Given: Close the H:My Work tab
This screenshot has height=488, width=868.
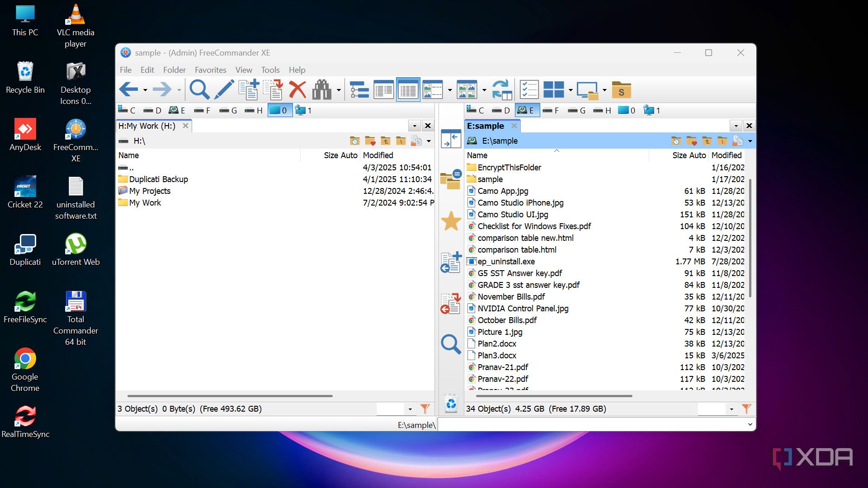Looking at the screenshot, I should 185,126.
